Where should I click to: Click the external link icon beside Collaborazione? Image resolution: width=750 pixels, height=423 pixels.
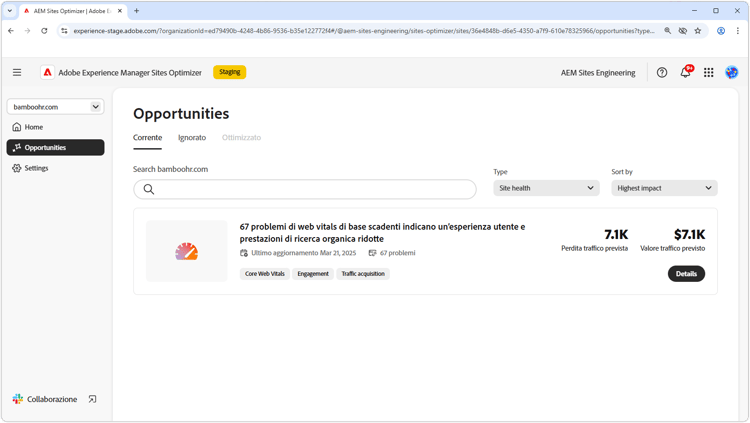[x=92, y=399]
